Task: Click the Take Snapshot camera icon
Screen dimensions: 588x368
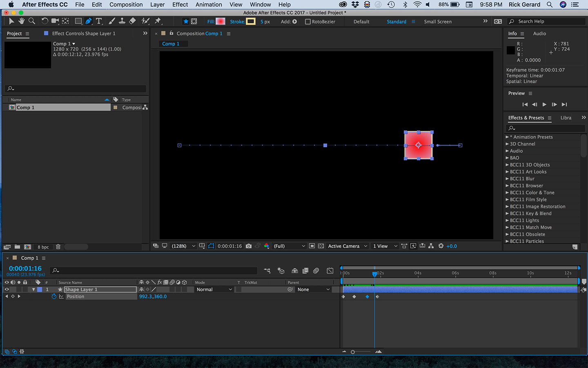Action: click(x=249, y=246)
